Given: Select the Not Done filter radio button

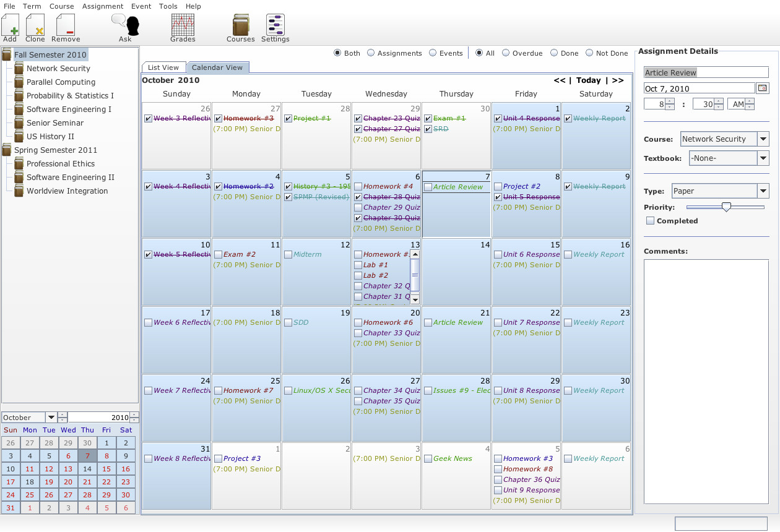Looking at the screenshot, I should click(589, 53).
